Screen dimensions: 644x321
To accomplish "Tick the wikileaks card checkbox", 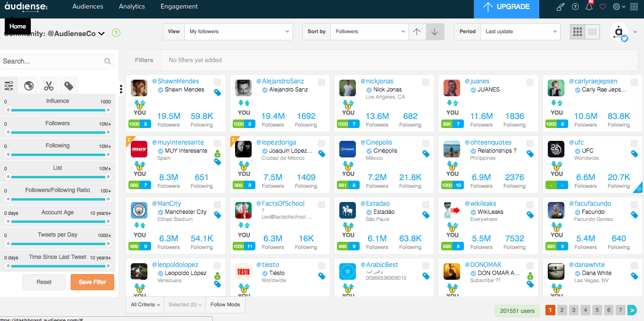I will click(x=530, y=205).
